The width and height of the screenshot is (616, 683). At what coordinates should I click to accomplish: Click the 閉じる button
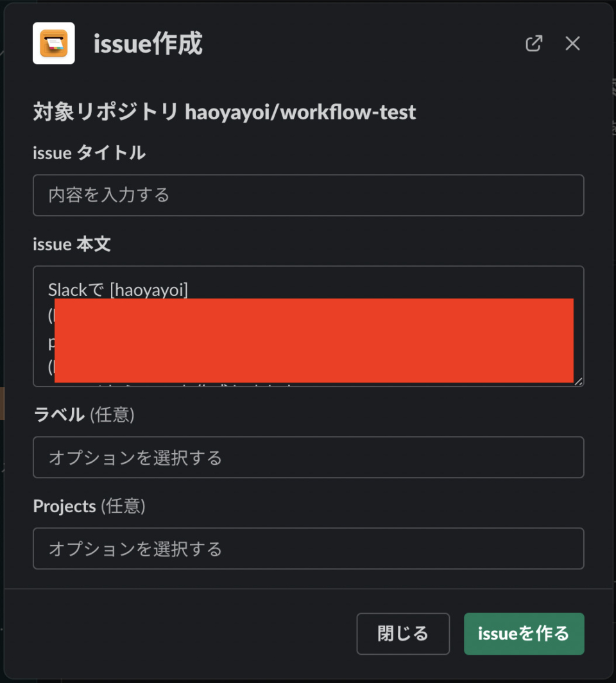tap(403, 634)
